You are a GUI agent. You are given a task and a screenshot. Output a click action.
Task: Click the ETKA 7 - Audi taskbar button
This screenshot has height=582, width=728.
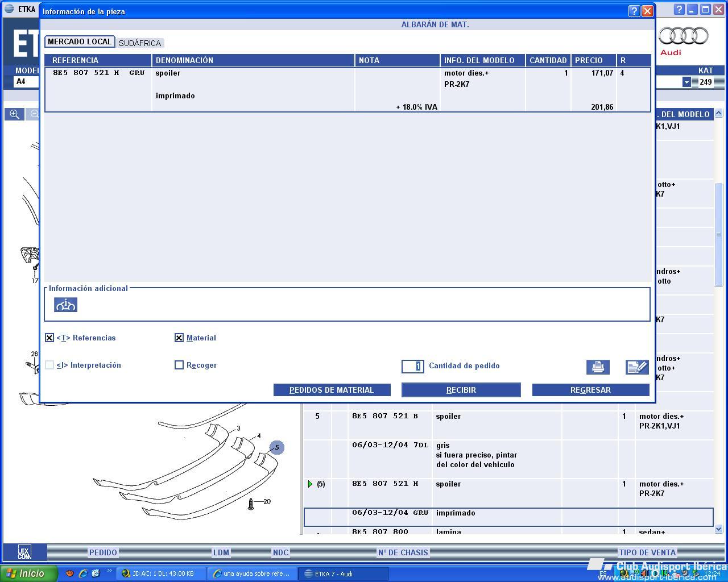344,573
